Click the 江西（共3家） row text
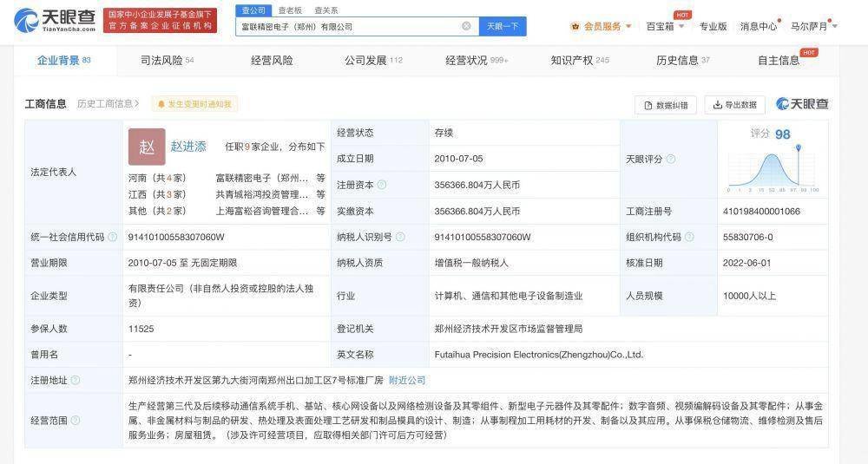This screenshot has width=868, height=464. tap(157, 194)
